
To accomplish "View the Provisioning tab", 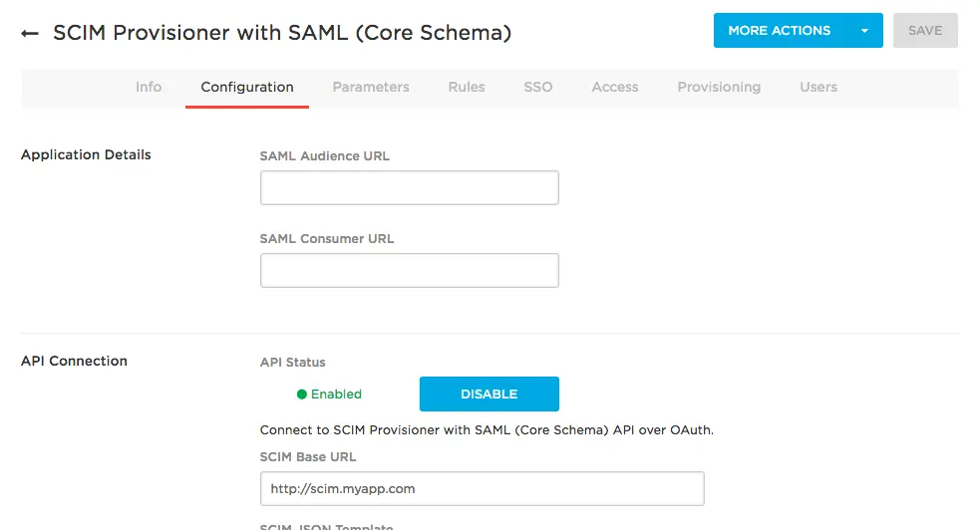I will coord(719,87).
